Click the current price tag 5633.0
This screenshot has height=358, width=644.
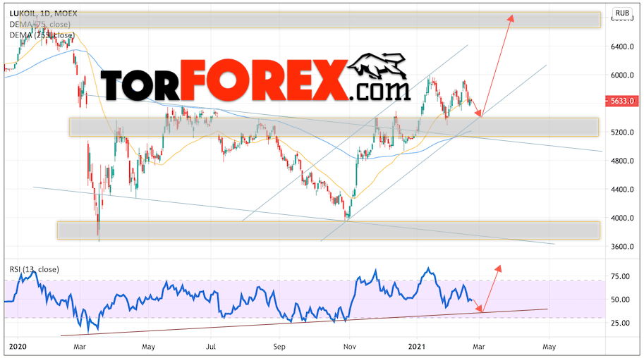(622, 101)
